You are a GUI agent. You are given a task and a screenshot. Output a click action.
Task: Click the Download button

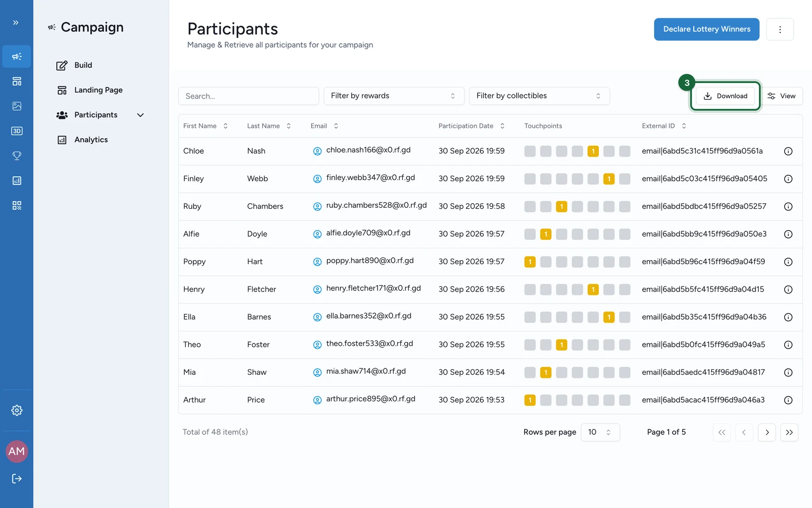tap(725, 96)
